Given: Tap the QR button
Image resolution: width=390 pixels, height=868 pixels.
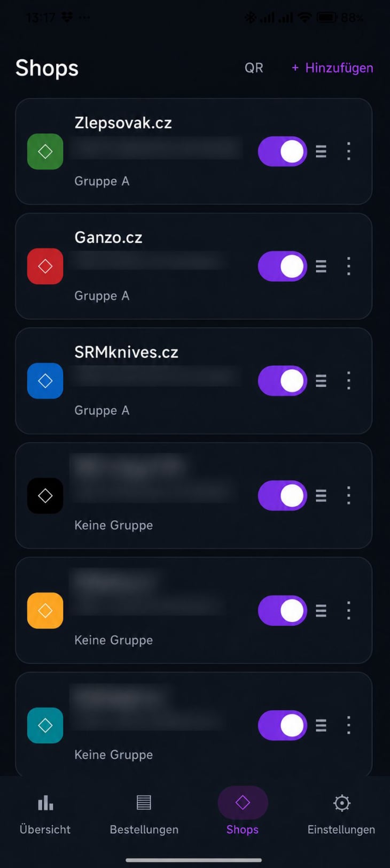Looking at the screenshot, I should [x=254, y=68].
